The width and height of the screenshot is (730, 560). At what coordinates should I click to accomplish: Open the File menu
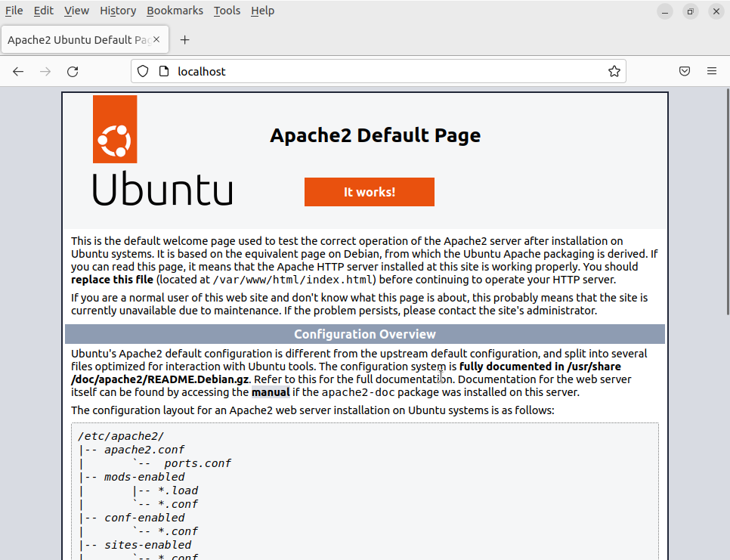[x=14, y=11]
